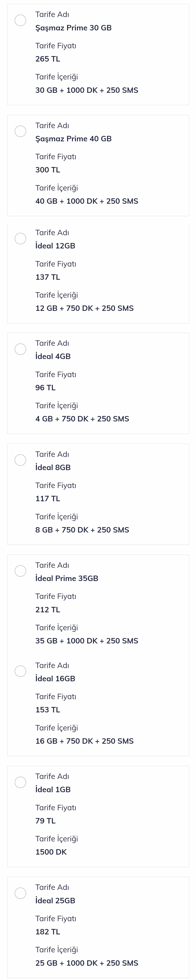Click the 40 GB + 1000 DK + 250 SMS content
Image resolution: width=196 pixels, height=980 pixels.
(x=87, y=201)
